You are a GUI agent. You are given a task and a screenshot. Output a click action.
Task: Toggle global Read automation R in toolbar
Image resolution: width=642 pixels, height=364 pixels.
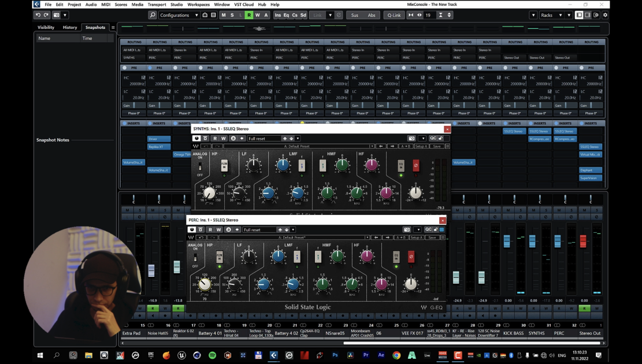tap(249, 15)
